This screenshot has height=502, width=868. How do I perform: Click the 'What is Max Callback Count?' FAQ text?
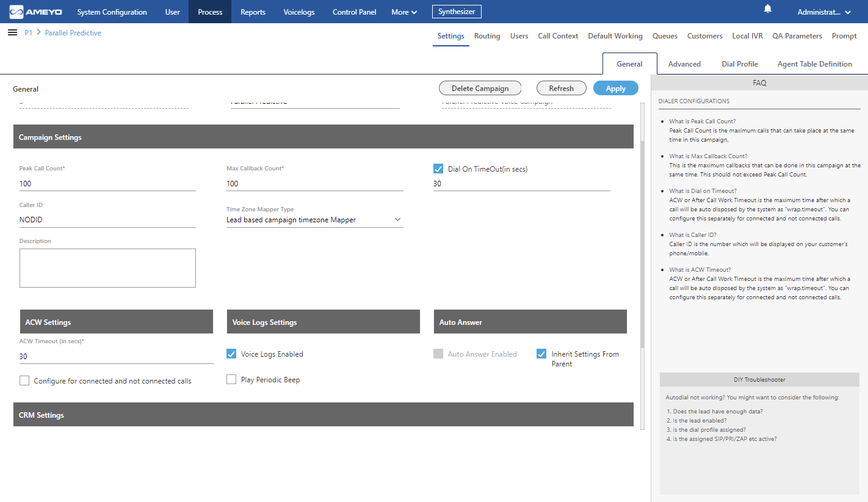coord(708,156)
